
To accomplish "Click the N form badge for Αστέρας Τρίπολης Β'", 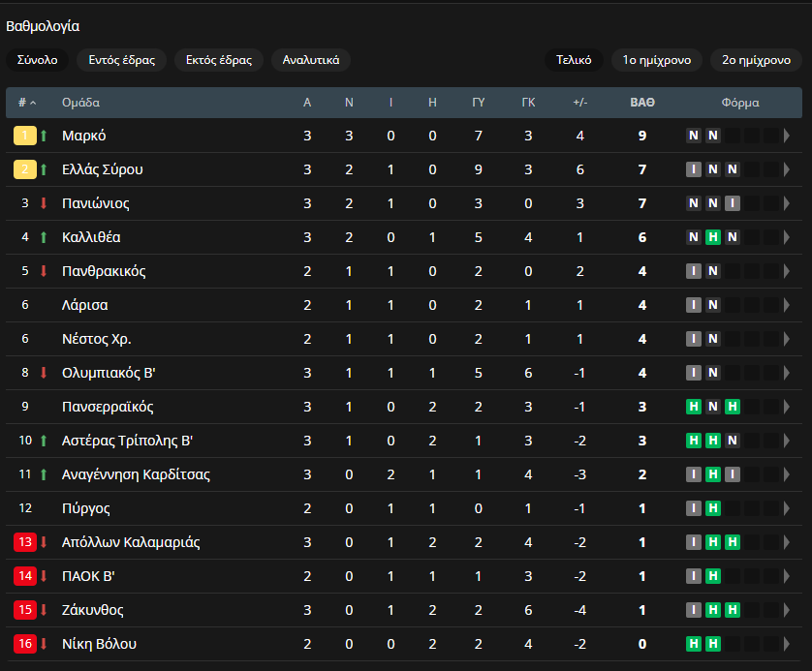I will (733, 441).
